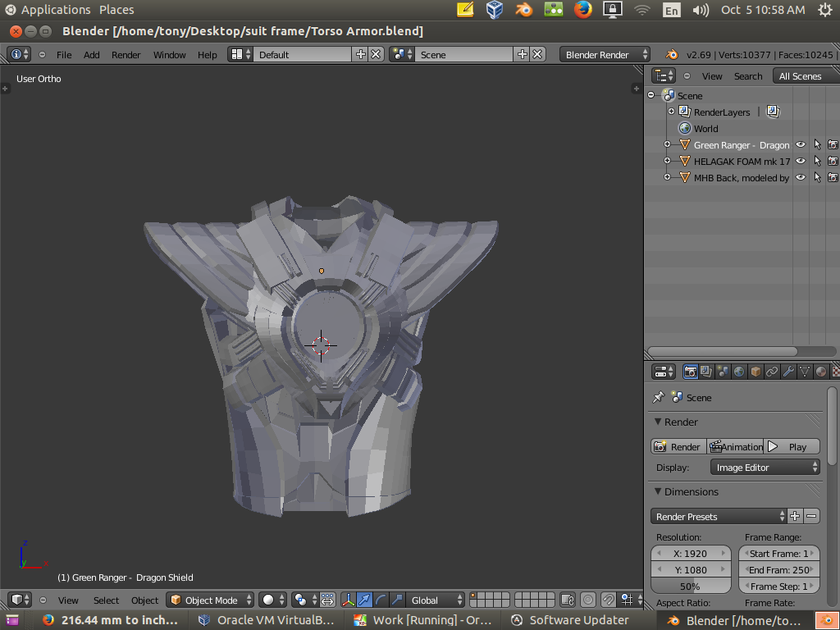The height and width of the screenshot is (630, 840).
Task: Click the Play rendered animation button
Action: [x=792, y=447]
